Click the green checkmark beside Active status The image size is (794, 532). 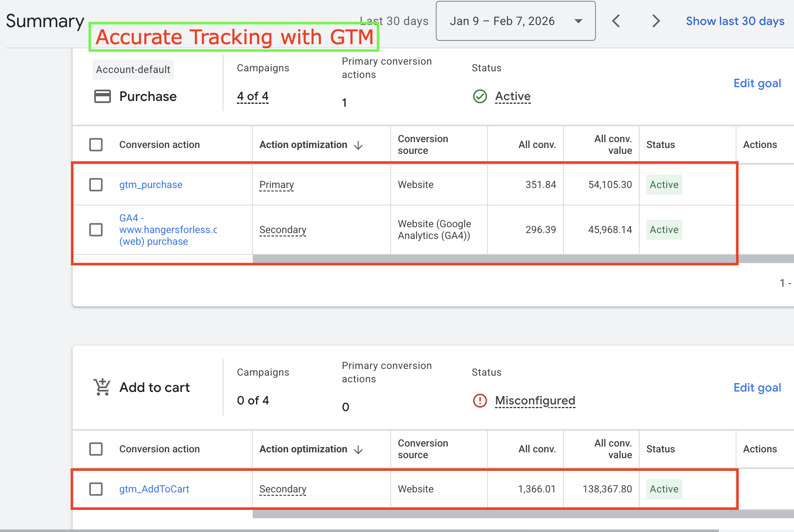[480, 96]
